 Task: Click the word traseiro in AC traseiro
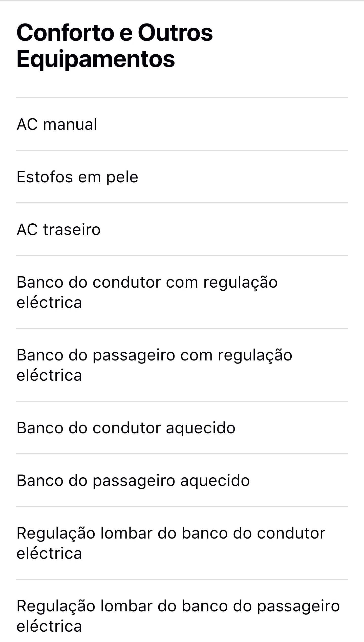(72, 229)
